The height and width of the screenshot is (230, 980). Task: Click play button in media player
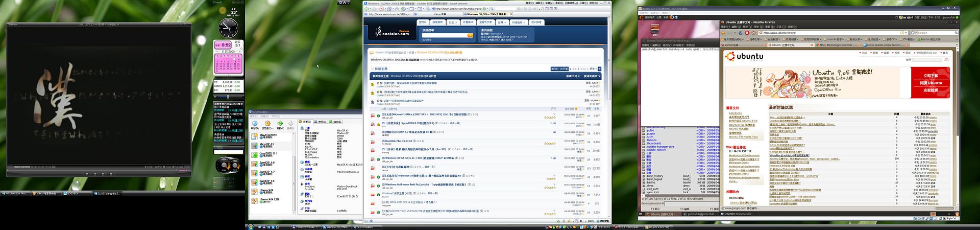95,174
